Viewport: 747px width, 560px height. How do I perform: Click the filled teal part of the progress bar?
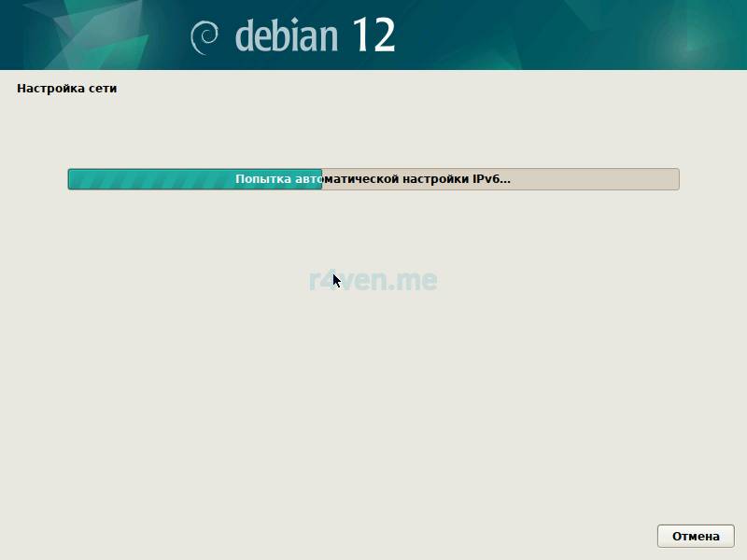(x=149, y=179)
